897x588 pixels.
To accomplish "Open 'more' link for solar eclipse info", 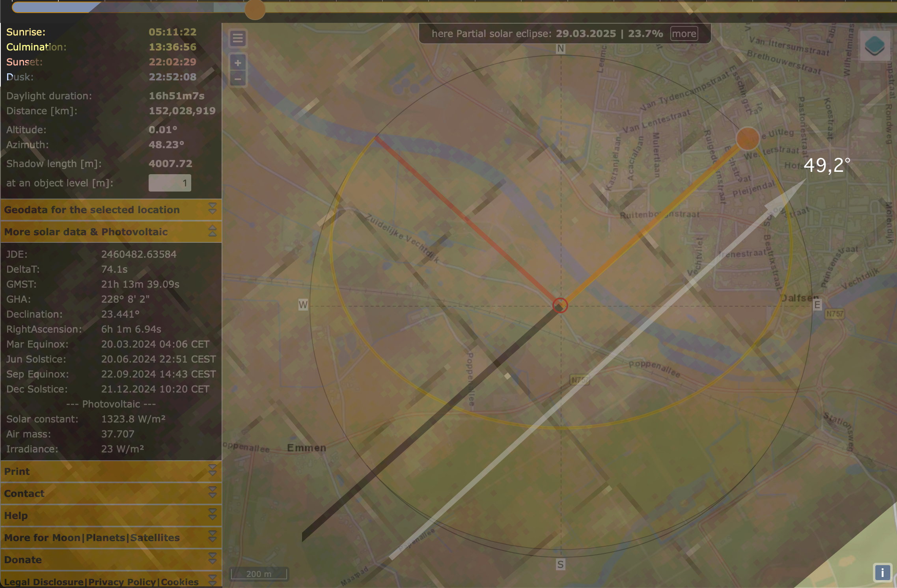I will click(684, 33).
